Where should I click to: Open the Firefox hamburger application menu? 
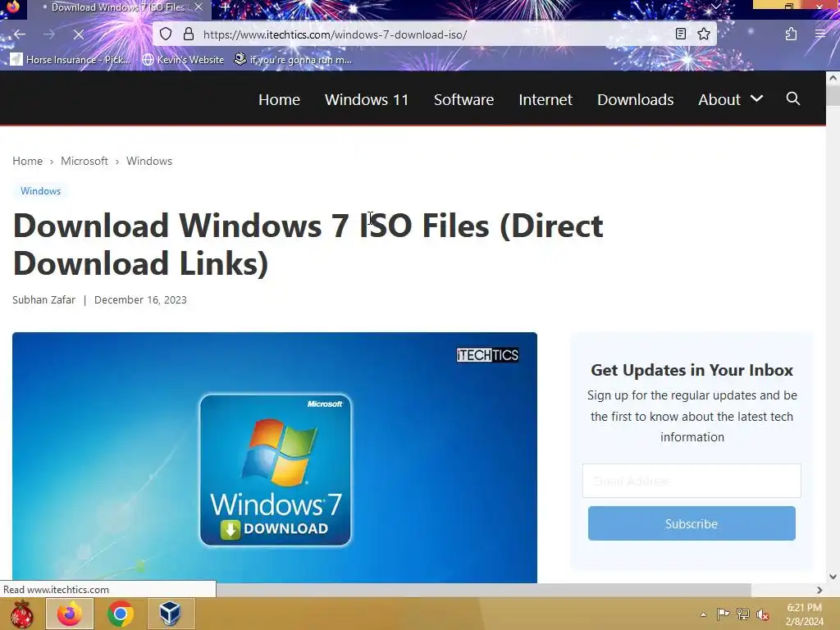point(819,34)
